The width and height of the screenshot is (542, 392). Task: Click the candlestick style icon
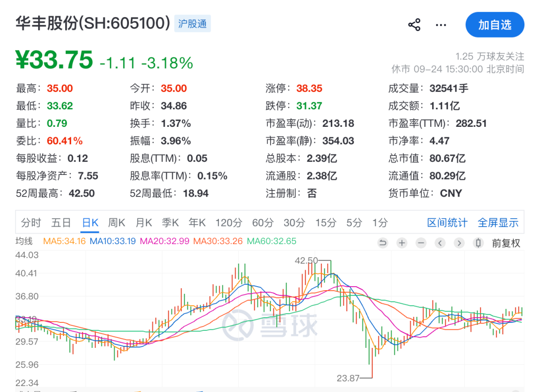point(478,243)
